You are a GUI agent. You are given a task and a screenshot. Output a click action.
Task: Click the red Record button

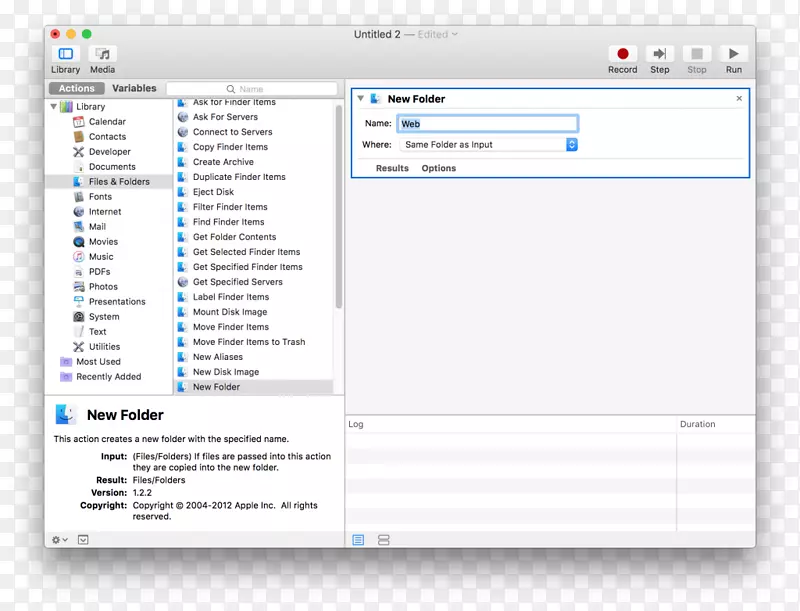click(x=622, y=54)
